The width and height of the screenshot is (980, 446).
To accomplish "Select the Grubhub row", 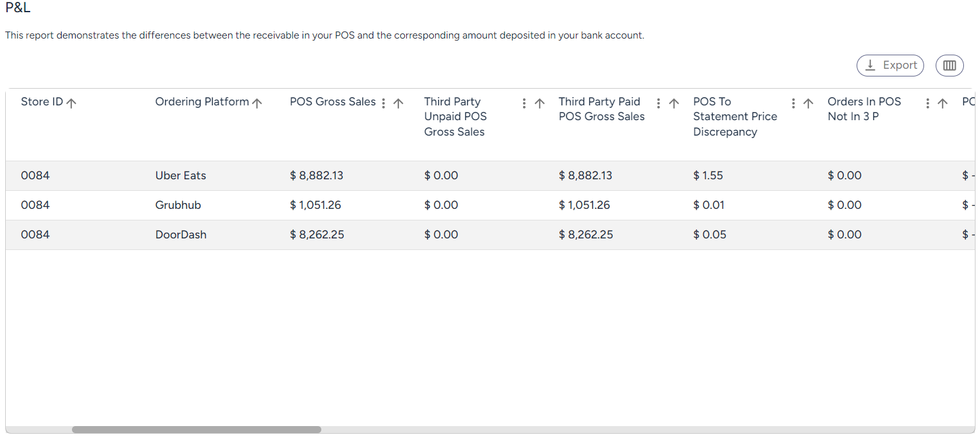I will coord(490,205).
